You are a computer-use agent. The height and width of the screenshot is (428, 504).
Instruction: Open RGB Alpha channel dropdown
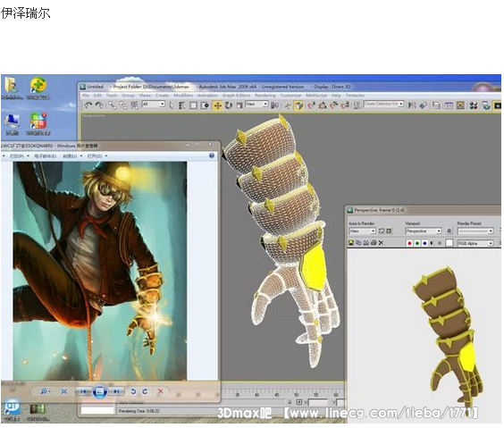pyautogui.click(x=475, y=243)
